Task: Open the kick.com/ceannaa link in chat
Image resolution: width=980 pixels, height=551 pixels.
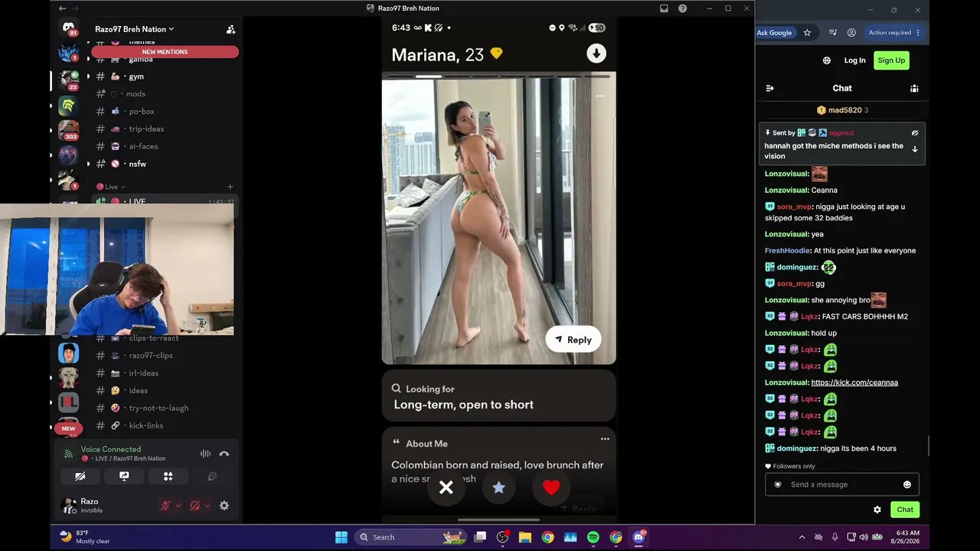Action: (854, 383)
